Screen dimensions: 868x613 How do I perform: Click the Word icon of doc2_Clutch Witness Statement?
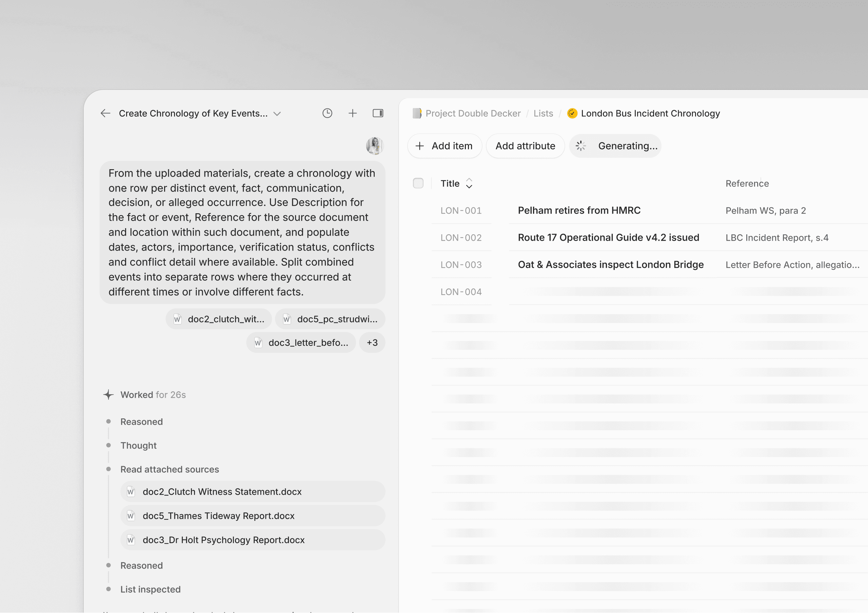(x=131, y=492)
